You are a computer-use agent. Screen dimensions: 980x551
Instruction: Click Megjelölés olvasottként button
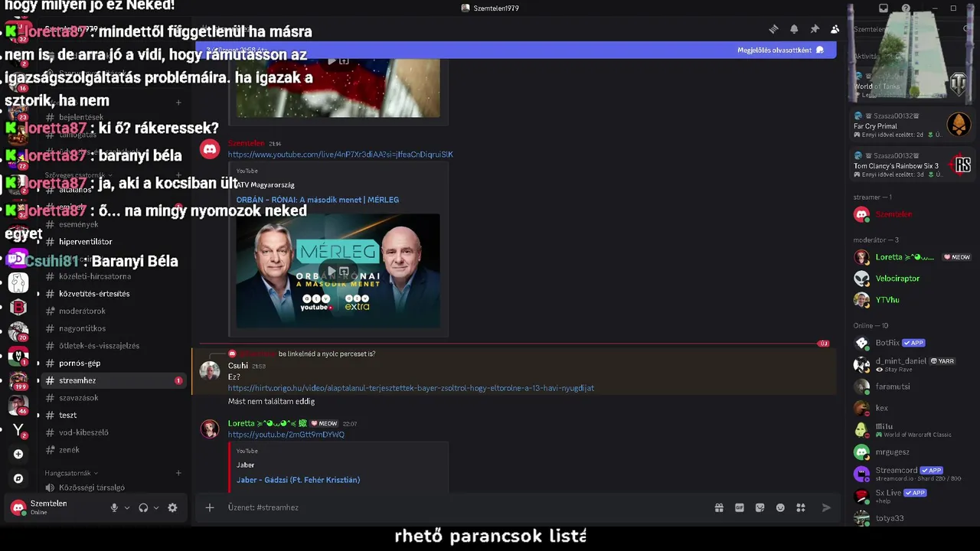pyautogui.click(x=780, y=50)
